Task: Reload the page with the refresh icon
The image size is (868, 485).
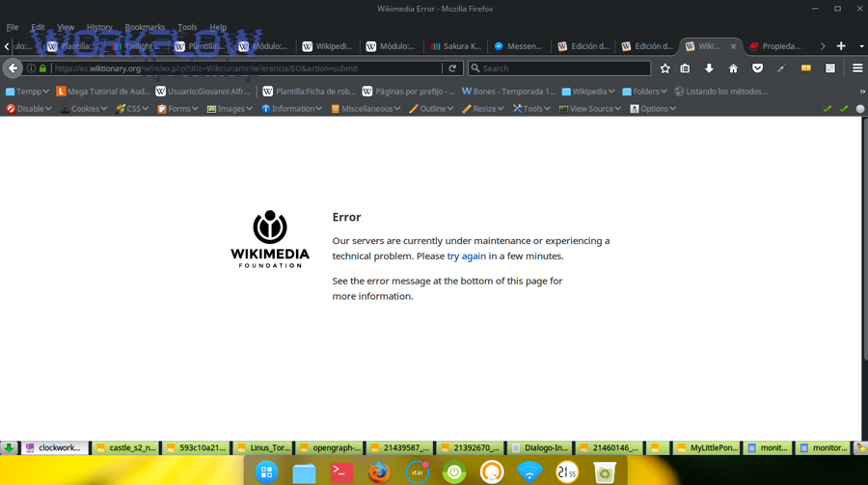Action: [x=452, y=68]
